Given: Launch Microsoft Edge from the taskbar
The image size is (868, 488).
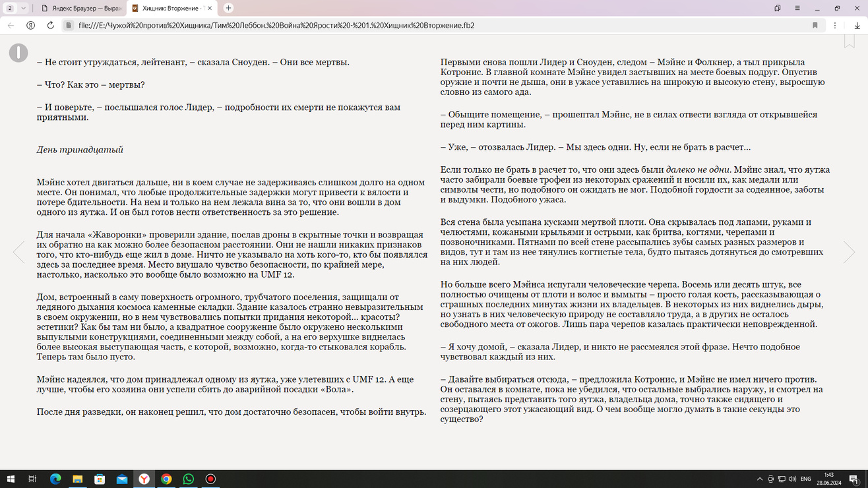Looking at the screenshot, I should point(55,479).
